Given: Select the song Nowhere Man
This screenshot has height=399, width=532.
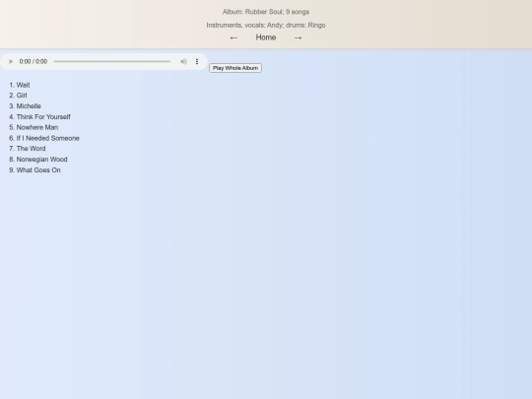Looking at the screenshot, I should 37,127.
